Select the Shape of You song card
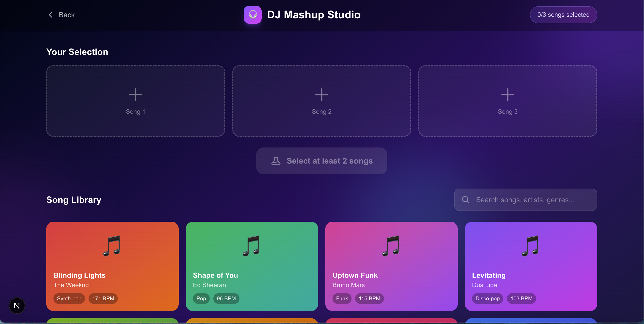This screenshot has width=644, height=324. [252, 266]
